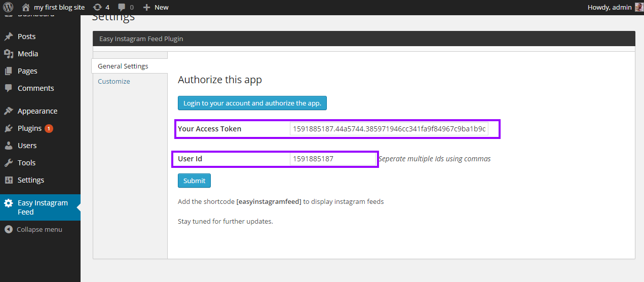Click the updates count '4'
The width and height of the screenshot is (644, 282).
point(107,7)
